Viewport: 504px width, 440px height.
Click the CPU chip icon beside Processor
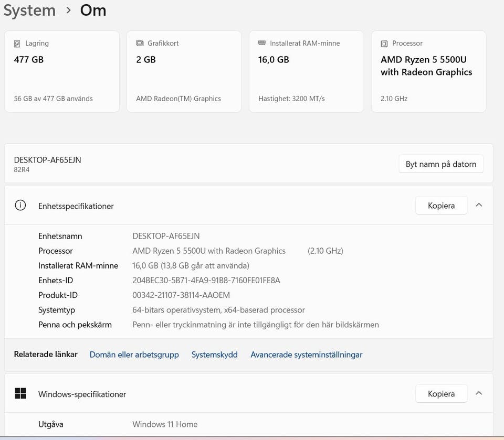[x=384, y=44]
